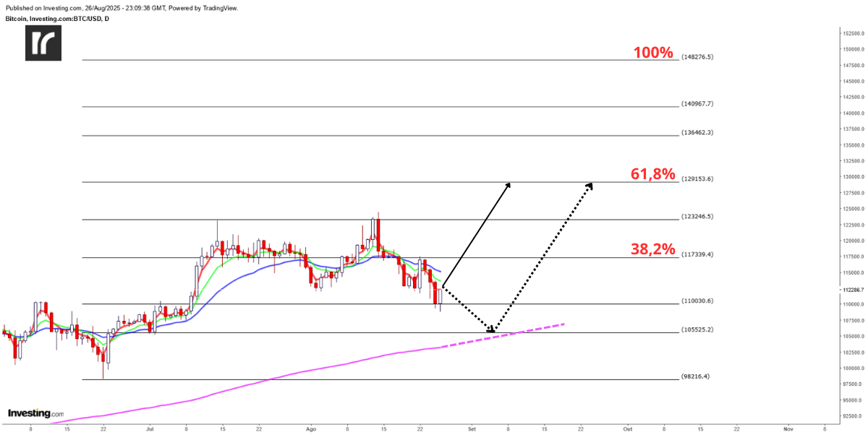Click the "Nov" month label on time axis
Screen dimensions: 868x435
click(788, 428)
